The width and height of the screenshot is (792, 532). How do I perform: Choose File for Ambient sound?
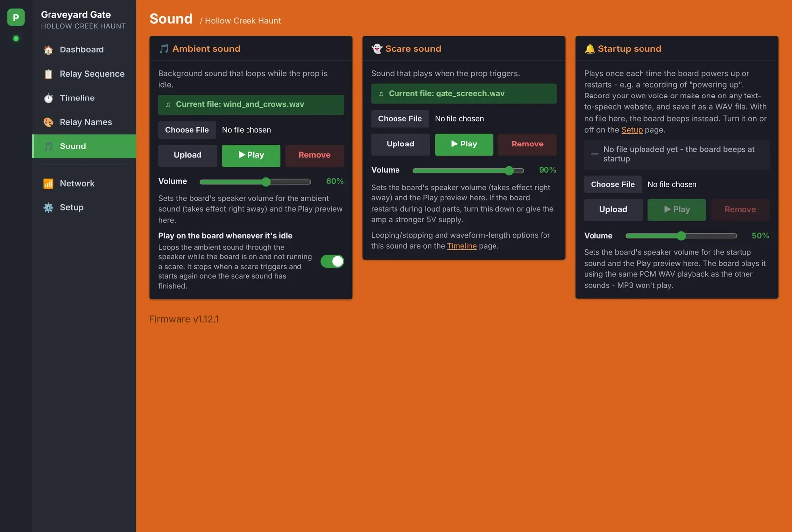187,130
